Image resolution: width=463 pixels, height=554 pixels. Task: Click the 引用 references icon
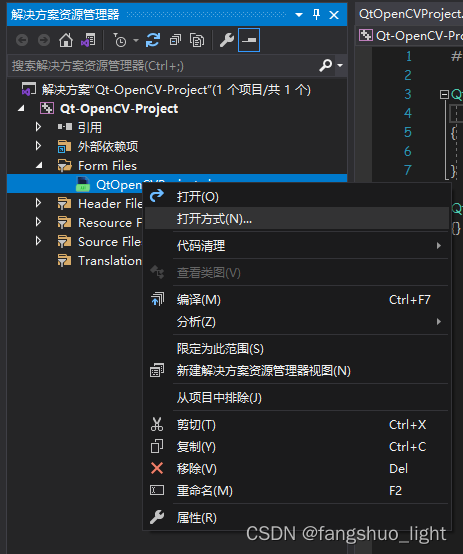point(65,127)
